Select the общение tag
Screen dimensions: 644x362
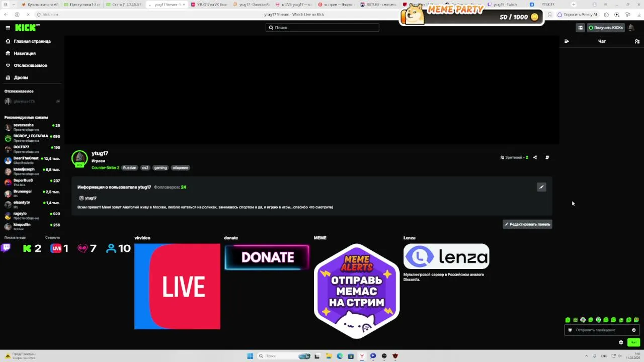[180, 168]
